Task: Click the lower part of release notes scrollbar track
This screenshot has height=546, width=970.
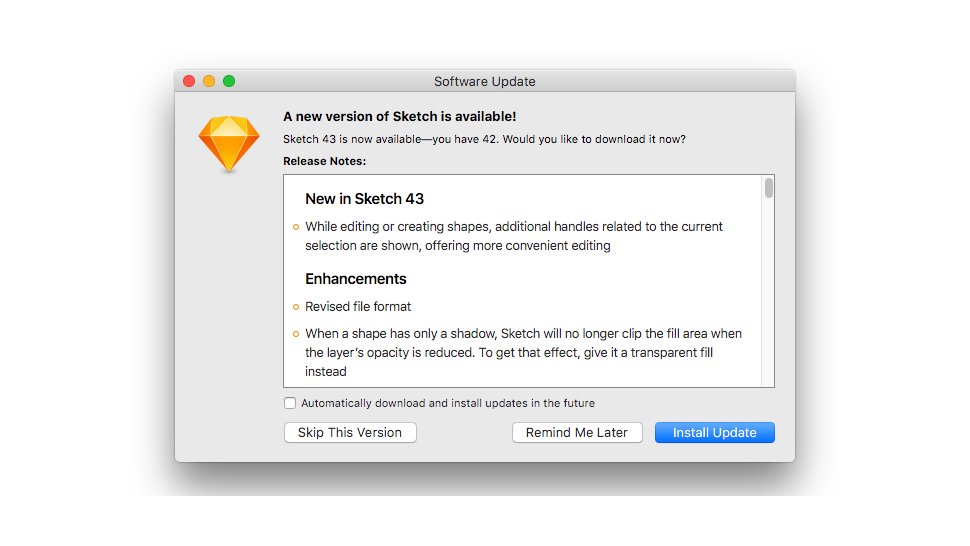Action: [768, 322]
